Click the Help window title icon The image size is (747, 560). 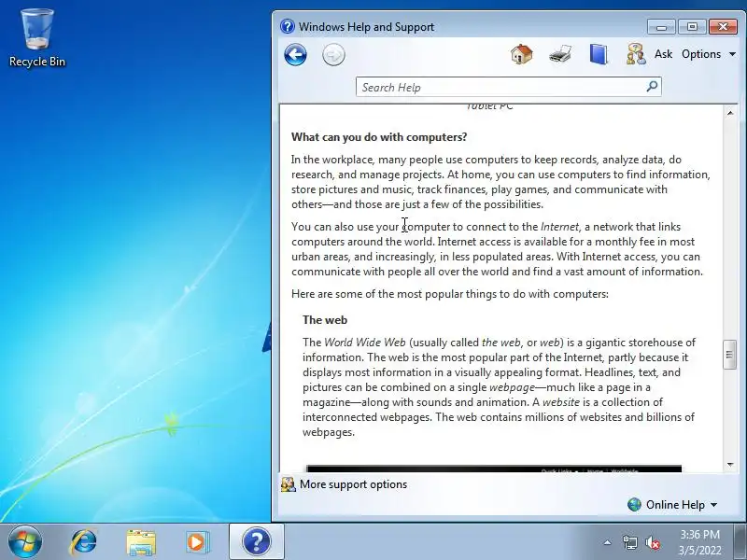pyautogui.click(x=288, y=26)
